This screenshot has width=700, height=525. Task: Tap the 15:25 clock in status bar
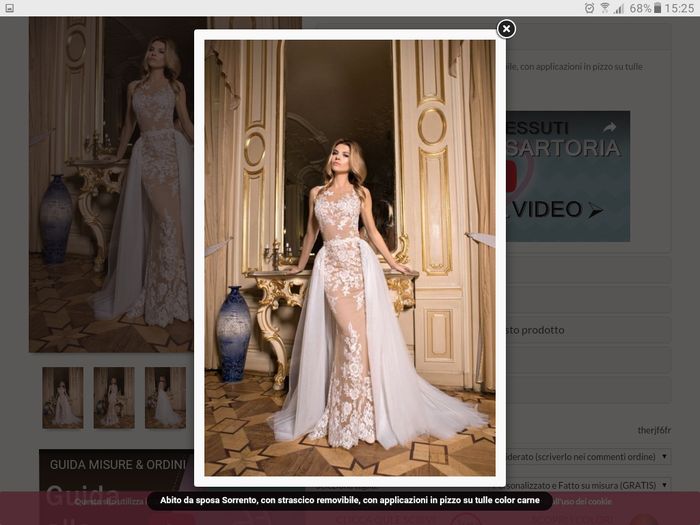680,8
